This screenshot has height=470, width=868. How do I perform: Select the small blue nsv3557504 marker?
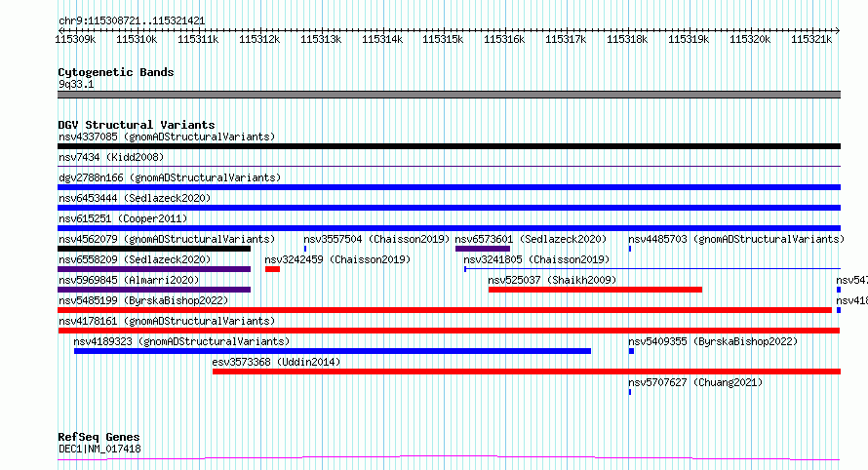[305, 249]
